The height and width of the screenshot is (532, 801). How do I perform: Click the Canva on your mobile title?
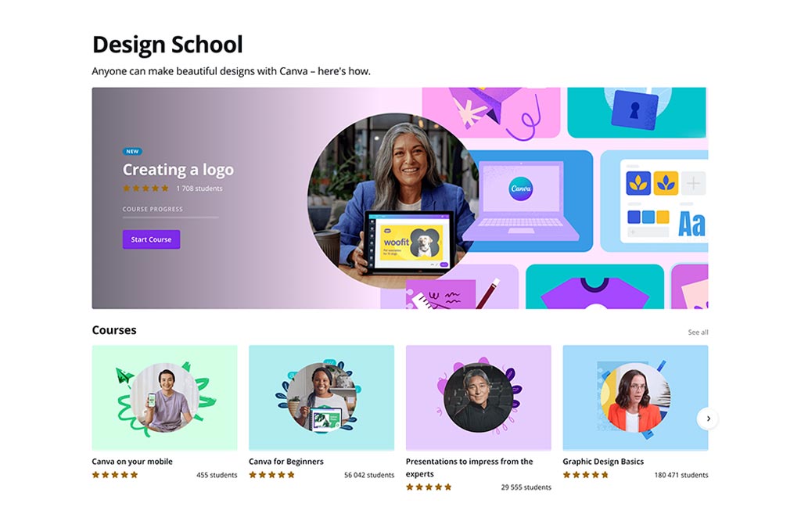tap(132, 462)
